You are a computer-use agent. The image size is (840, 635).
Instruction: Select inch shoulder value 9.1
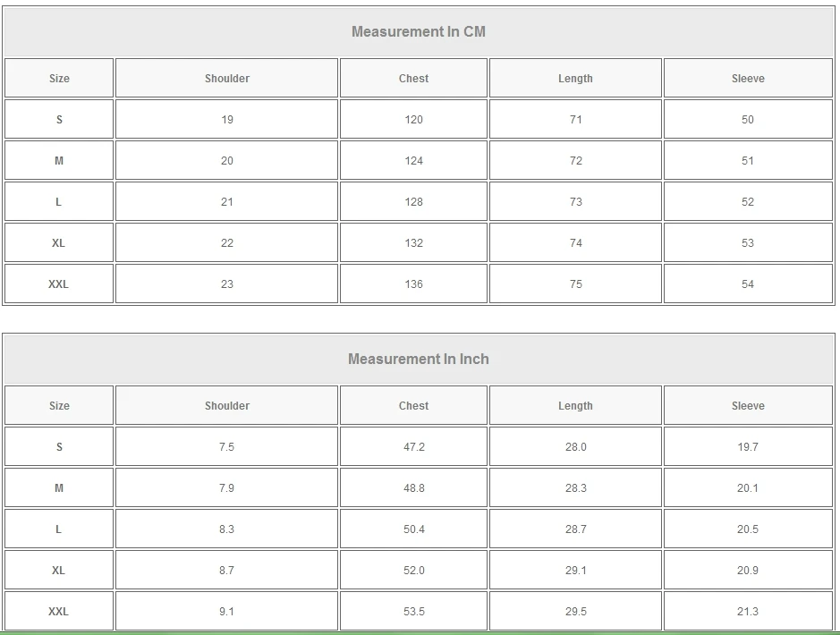pyautogui.click(x=227, y=612)
